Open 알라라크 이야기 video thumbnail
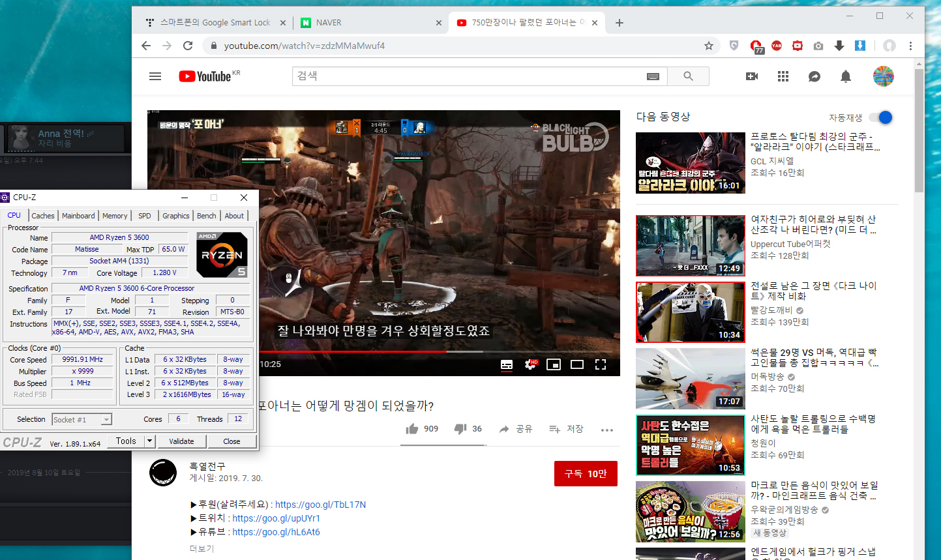 pyautogui.click(x=691, y=163)
